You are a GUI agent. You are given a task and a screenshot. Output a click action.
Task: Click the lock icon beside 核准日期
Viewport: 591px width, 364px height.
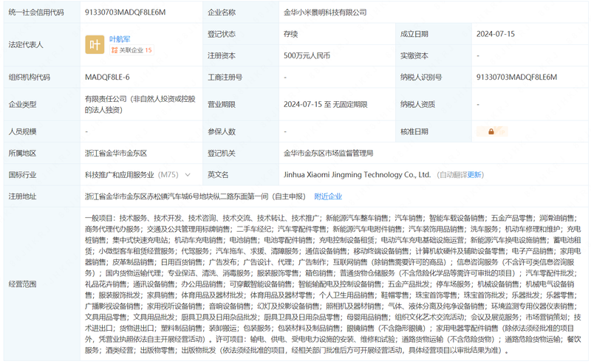click(x=491, y=131)
